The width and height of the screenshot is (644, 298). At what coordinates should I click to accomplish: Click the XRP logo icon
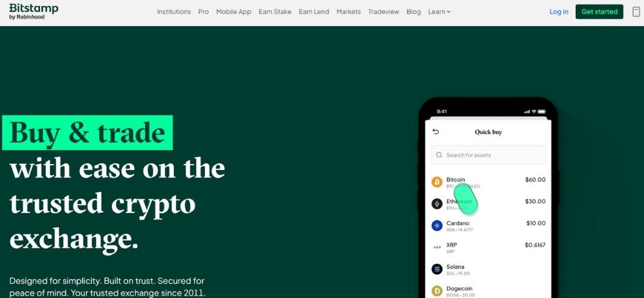coord(437,248)
